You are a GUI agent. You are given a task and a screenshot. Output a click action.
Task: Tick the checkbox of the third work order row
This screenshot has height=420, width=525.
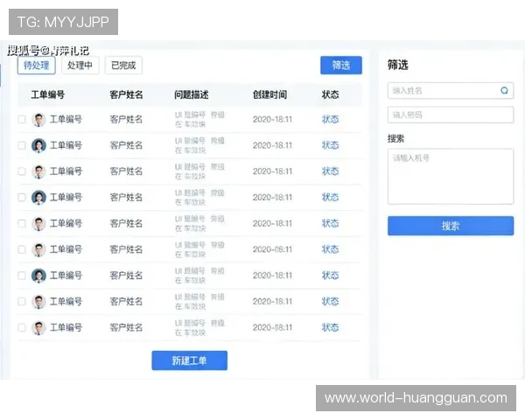pos(22,171)
